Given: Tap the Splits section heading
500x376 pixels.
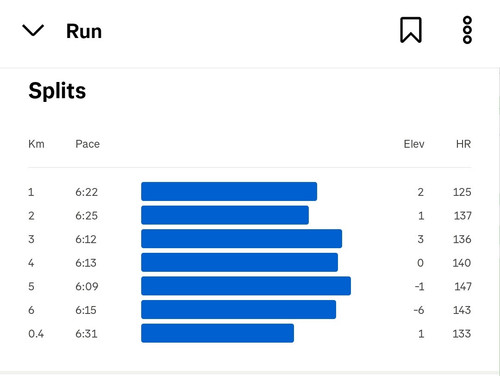Looking at the screenshot, I should 57,91.
